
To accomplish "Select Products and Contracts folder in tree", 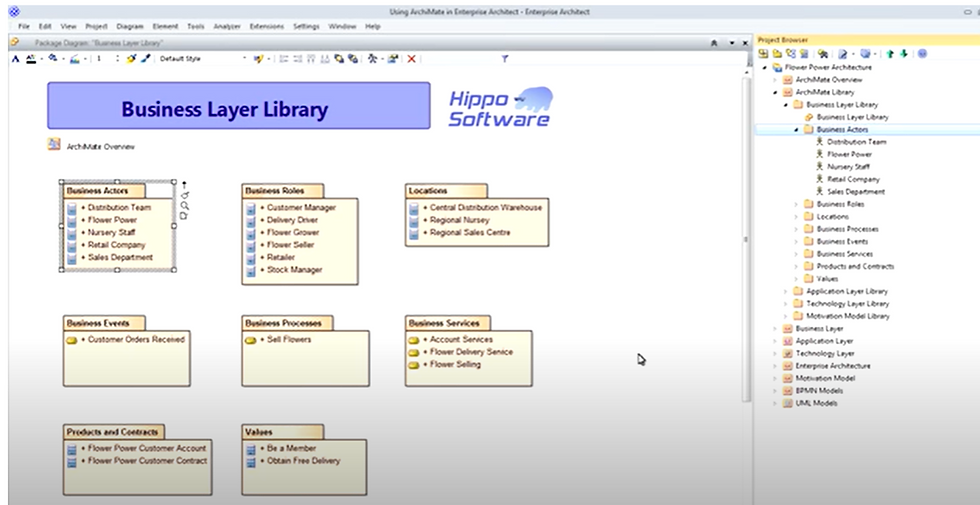I will click(855, 266).
